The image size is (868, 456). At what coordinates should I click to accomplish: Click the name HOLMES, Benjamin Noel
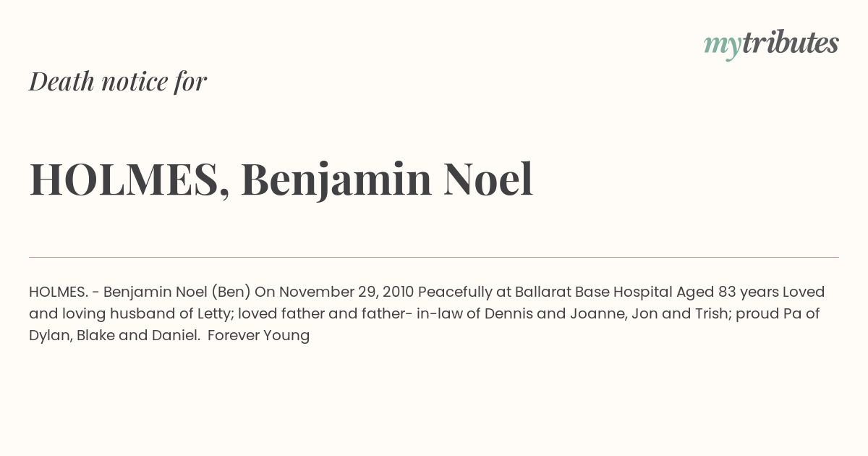tap(281, 180)
